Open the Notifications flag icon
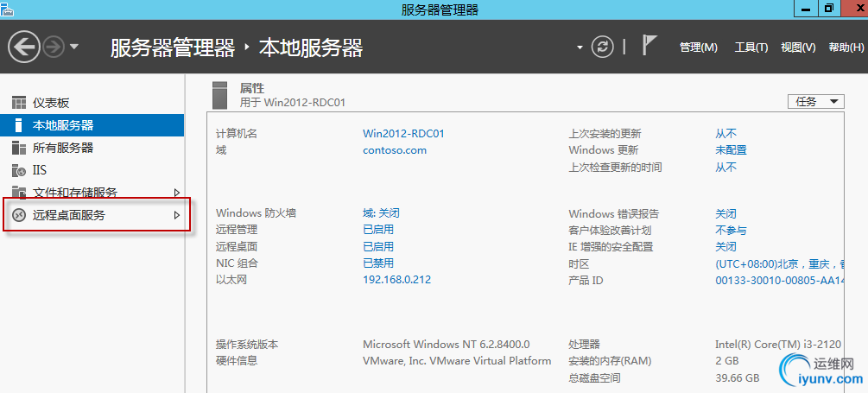 [649, 45]
